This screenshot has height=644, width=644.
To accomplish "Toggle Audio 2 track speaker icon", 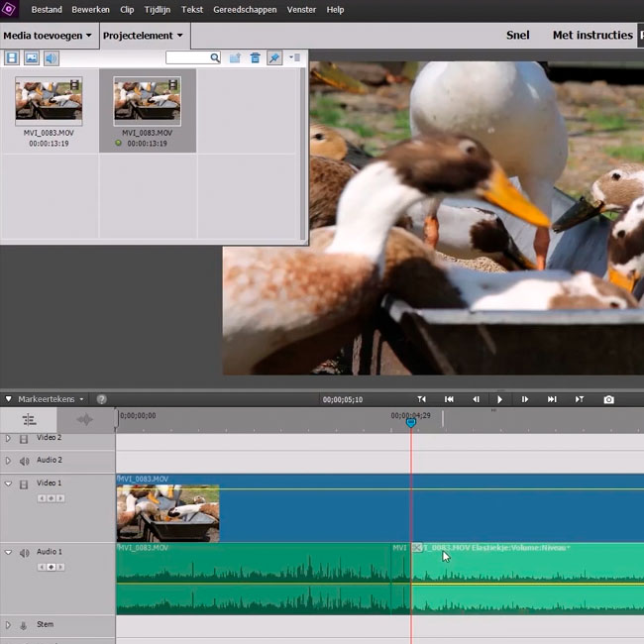I will [24, 461].
